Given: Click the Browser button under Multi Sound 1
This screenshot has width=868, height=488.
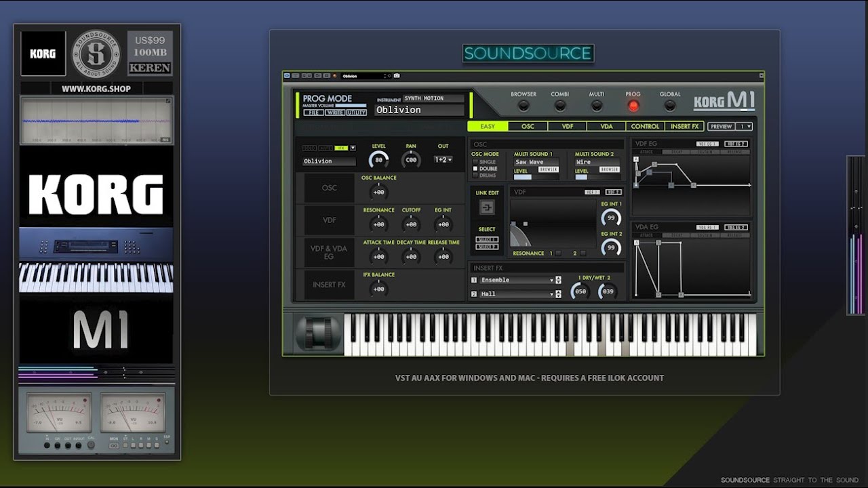Looking at the screenshot, I should [x=549, y=169].
